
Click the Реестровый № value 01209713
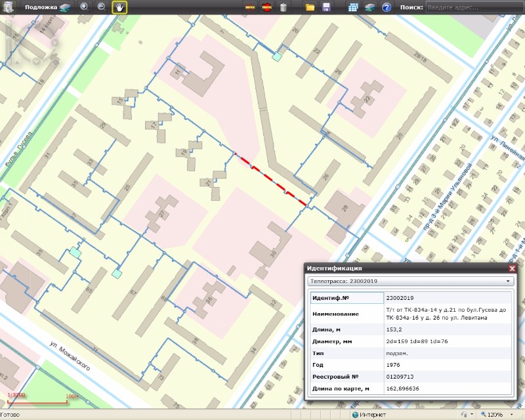[400, 377]
